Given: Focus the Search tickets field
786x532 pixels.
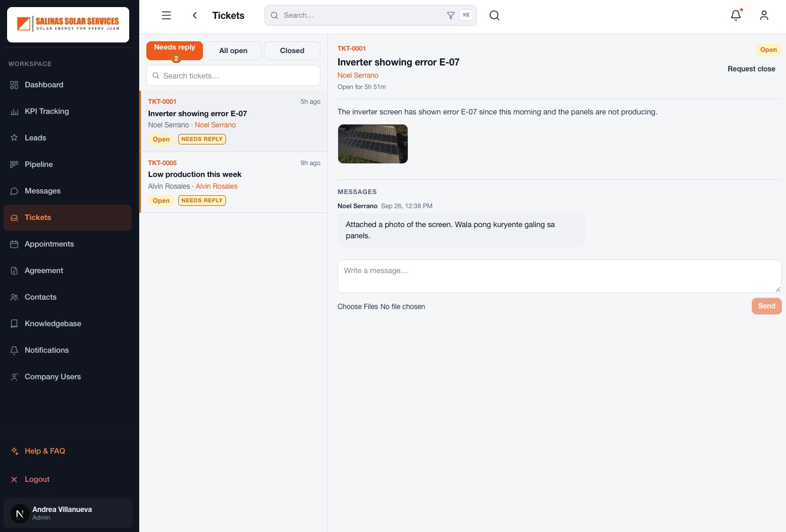Looking at the screenshot, I should [233, 75].
